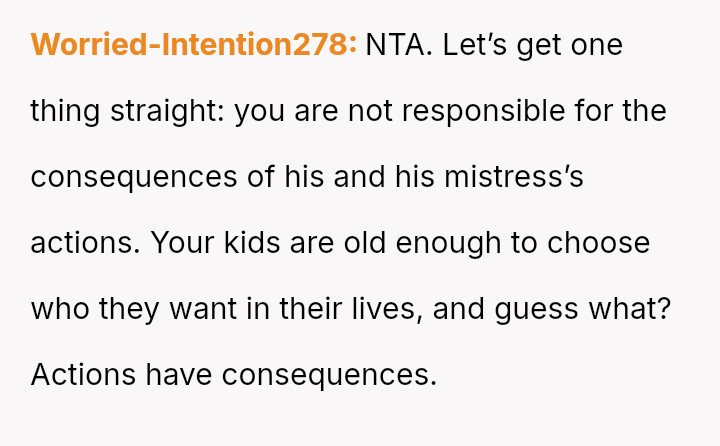Click the words 'of his and his'

337,177
